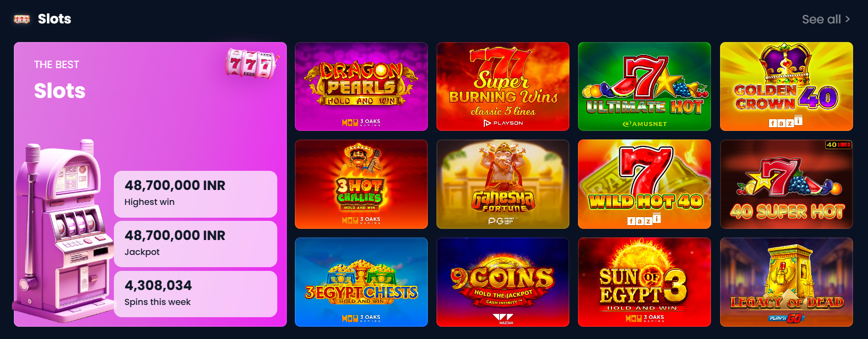Select the Jackpot 48,700,000 INR card
Viewport: 868px width, 339px height.
point(195,244)
